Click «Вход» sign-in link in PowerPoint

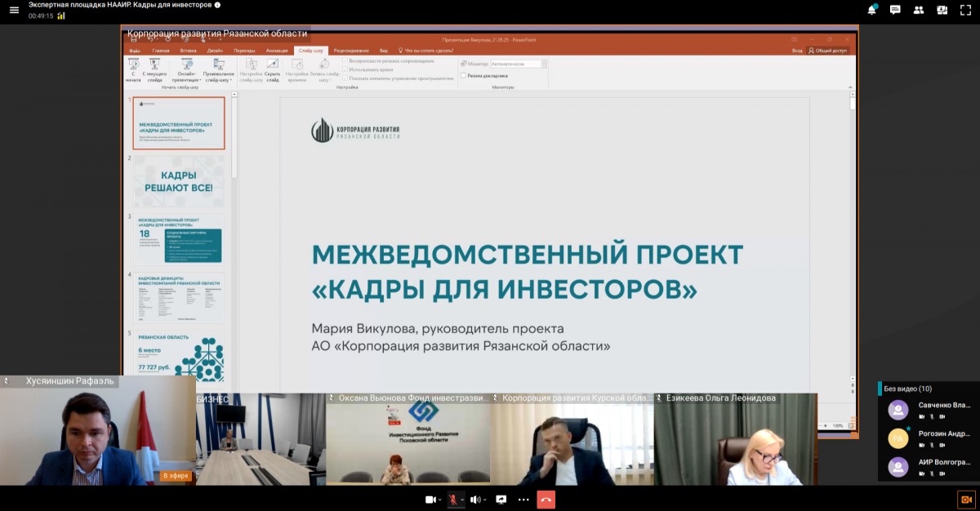point(797,51)
